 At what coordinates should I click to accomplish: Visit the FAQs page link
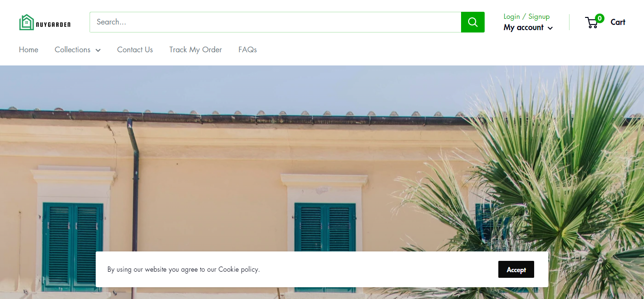tap(248, 49)
